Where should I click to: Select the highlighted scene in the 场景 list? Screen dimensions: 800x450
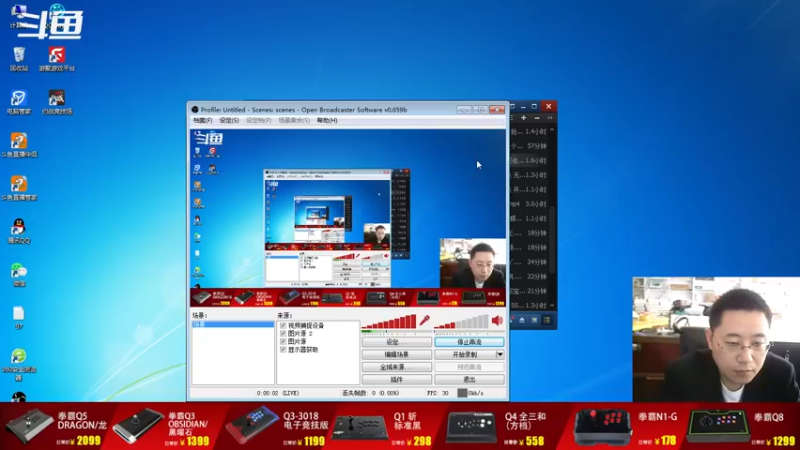coord(233,324)
